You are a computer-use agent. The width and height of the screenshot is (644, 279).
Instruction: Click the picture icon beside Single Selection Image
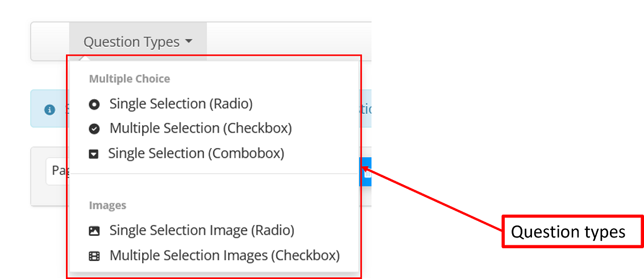tap(94, 231)
